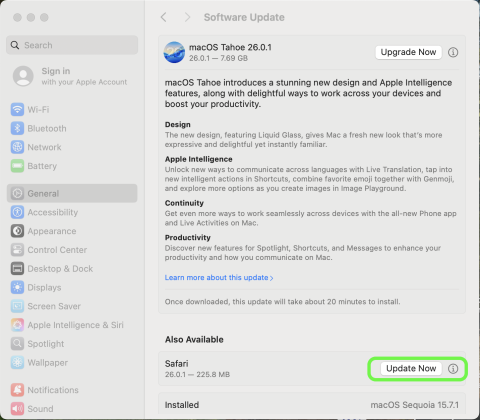Click the Wallpaper icon
The image size is (480, 420).
coord(17,362)
